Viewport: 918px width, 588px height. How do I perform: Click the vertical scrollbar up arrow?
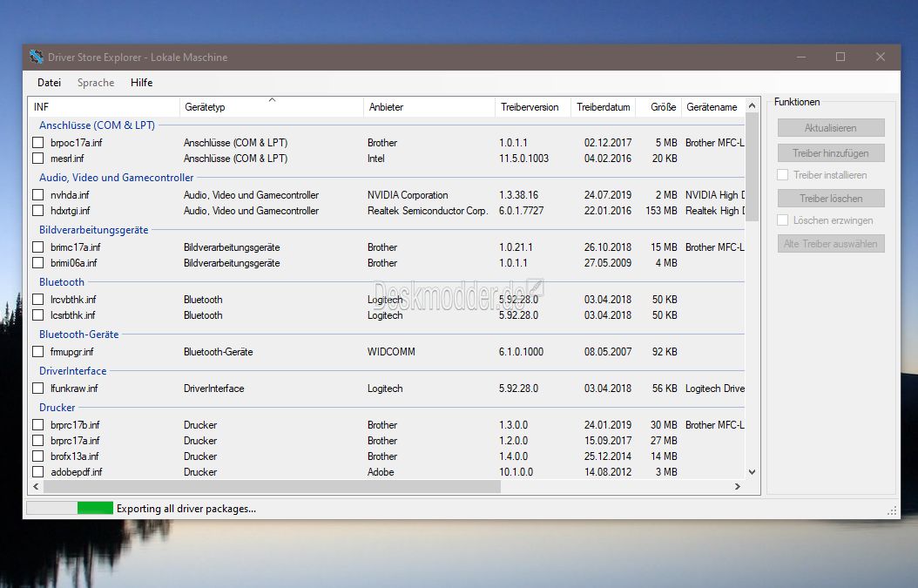[753, 106]
